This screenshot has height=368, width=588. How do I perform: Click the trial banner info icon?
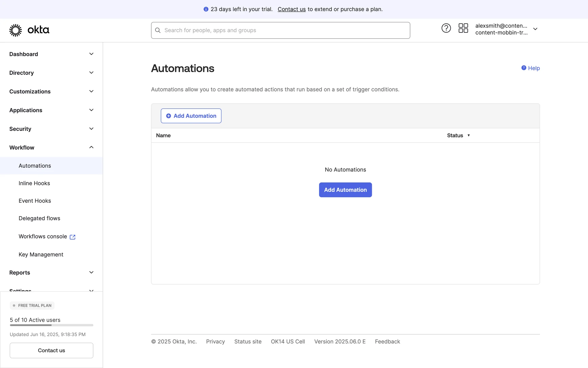click(206, 9)
